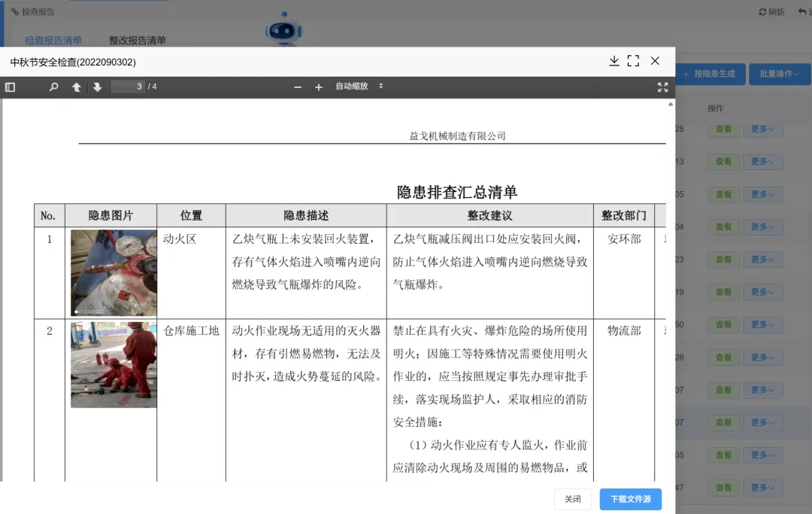
Task: Click the No. column header
Action: tap(48, 215)
